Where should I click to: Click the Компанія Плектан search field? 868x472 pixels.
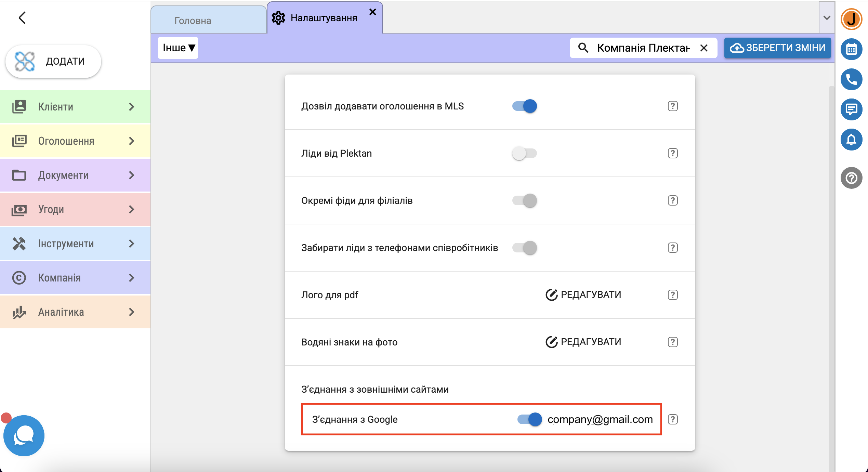(x=643, y=48)
